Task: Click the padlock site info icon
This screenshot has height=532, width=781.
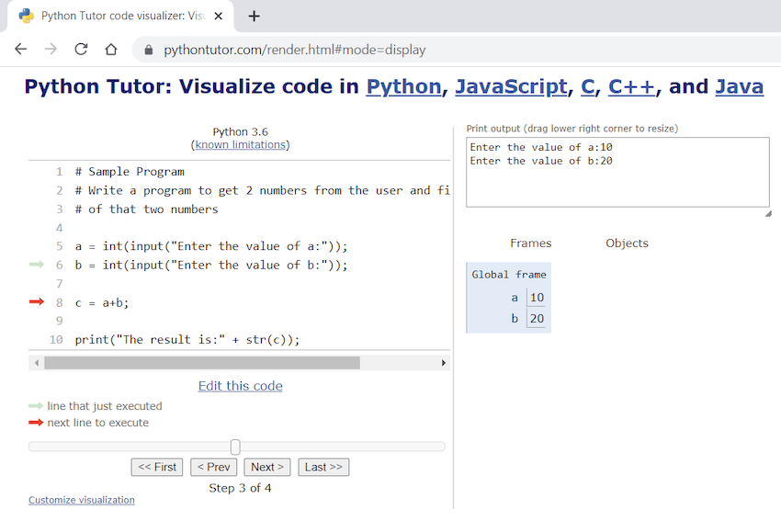Action: (149, 50)
